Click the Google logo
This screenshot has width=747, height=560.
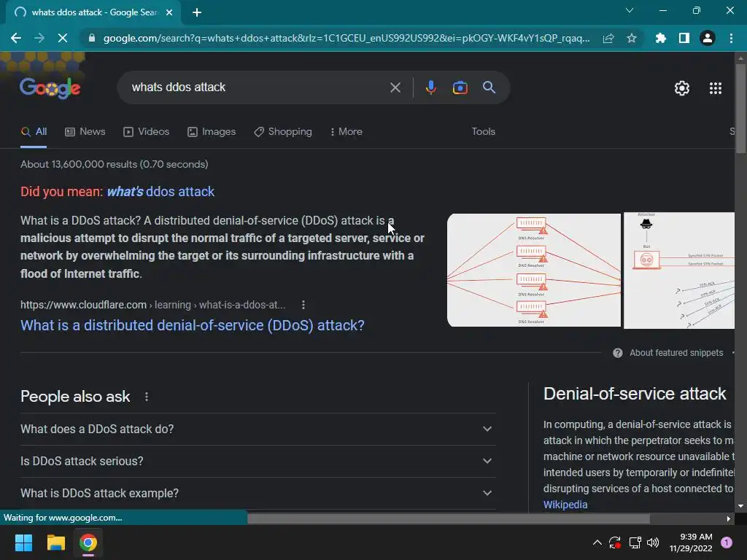click(50, 87)
